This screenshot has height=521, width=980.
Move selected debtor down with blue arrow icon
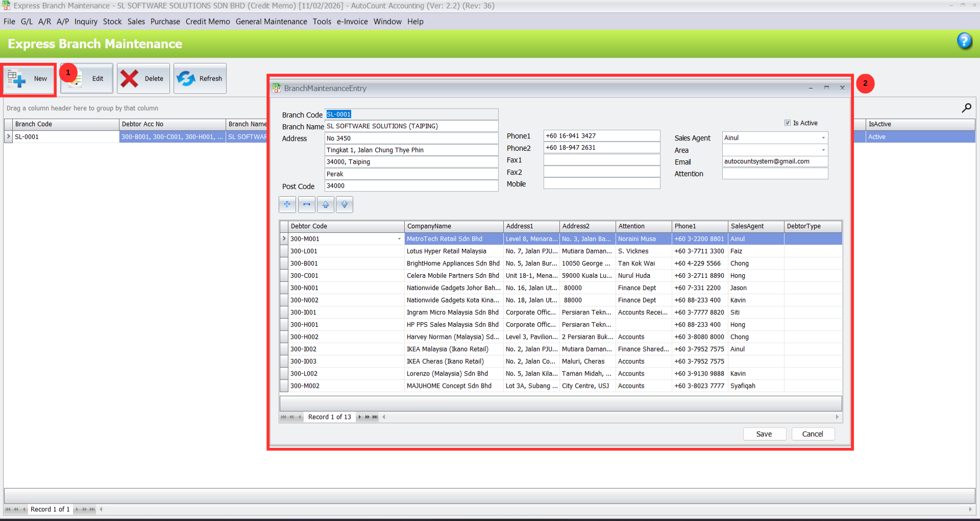coord(344,204)
